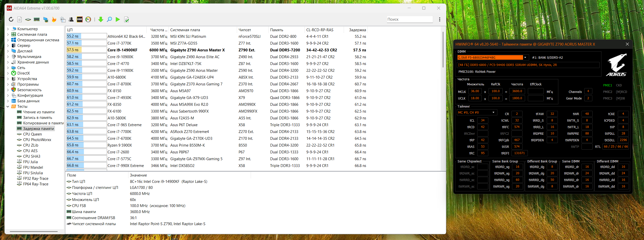
Task: Click the Чтение из памяти memory icon
Action: pos(19,112)
